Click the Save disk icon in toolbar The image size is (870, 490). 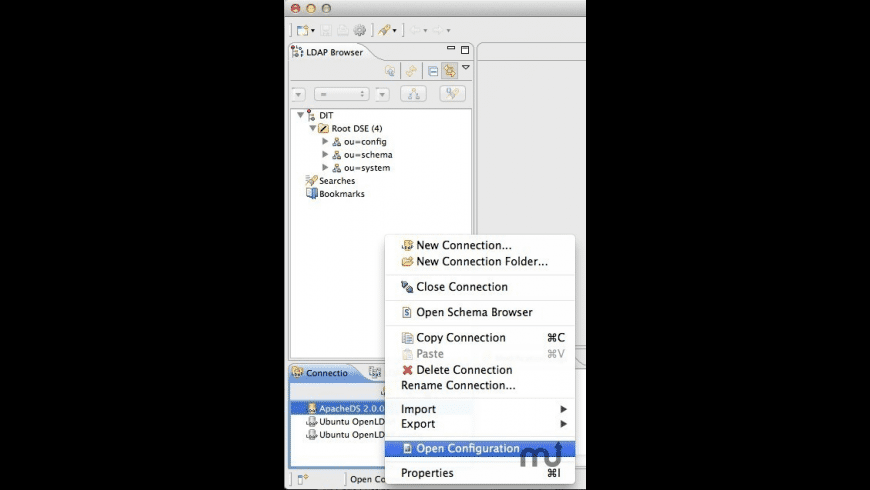pos(326,31)
